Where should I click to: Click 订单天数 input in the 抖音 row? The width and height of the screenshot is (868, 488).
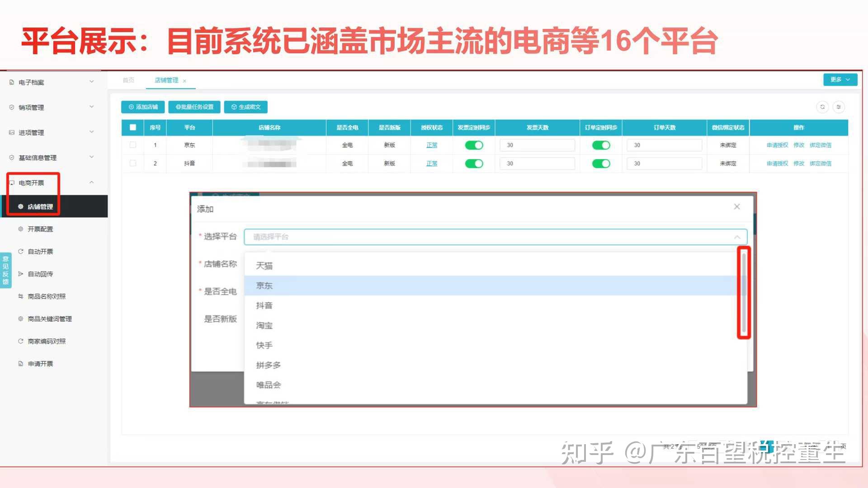click(664, 164)
